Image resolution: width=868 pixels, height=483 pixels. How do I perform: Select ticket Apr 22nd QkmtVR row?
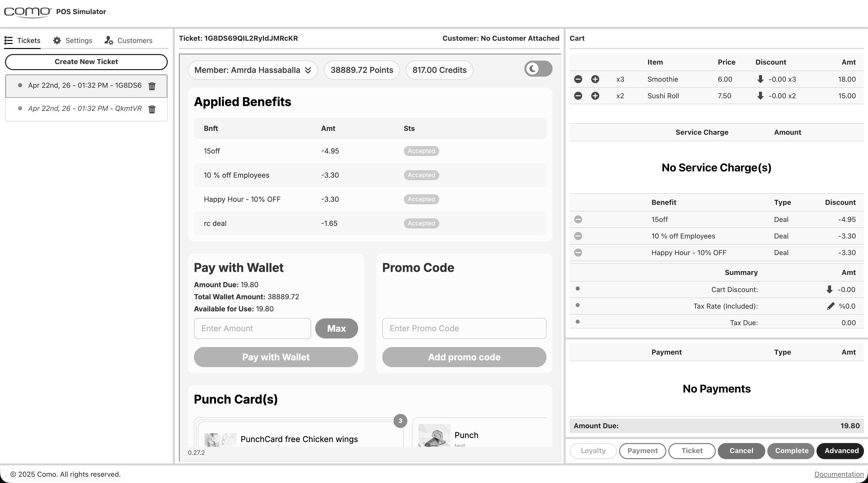point(86,109)
